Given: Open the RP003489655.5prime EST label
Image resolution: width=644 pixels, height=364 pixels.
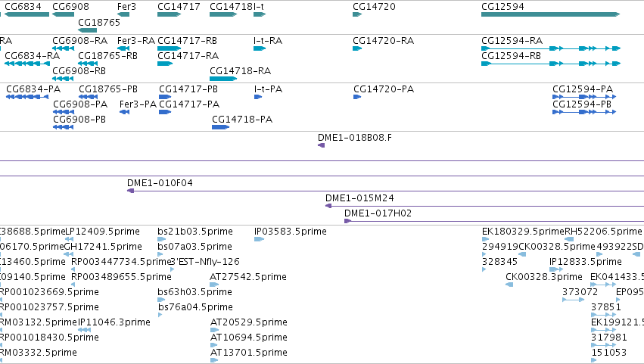Looking at the screenshot, I should tap(122, 277).
